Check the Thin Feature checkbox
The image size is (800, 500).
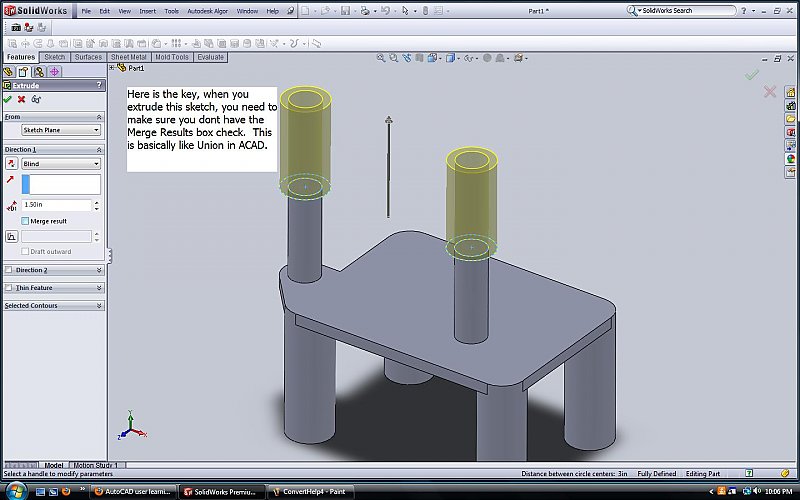9,288
